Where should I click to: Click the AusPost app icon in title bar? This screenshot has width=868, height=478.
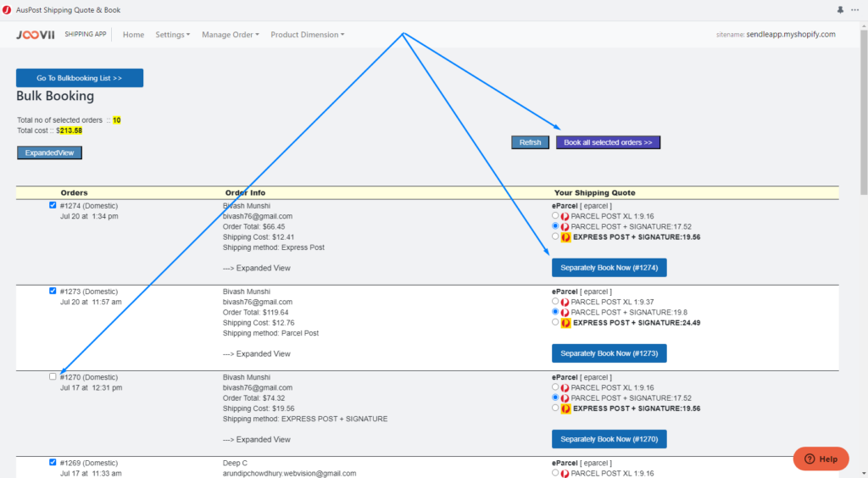[x=7, y=10]
